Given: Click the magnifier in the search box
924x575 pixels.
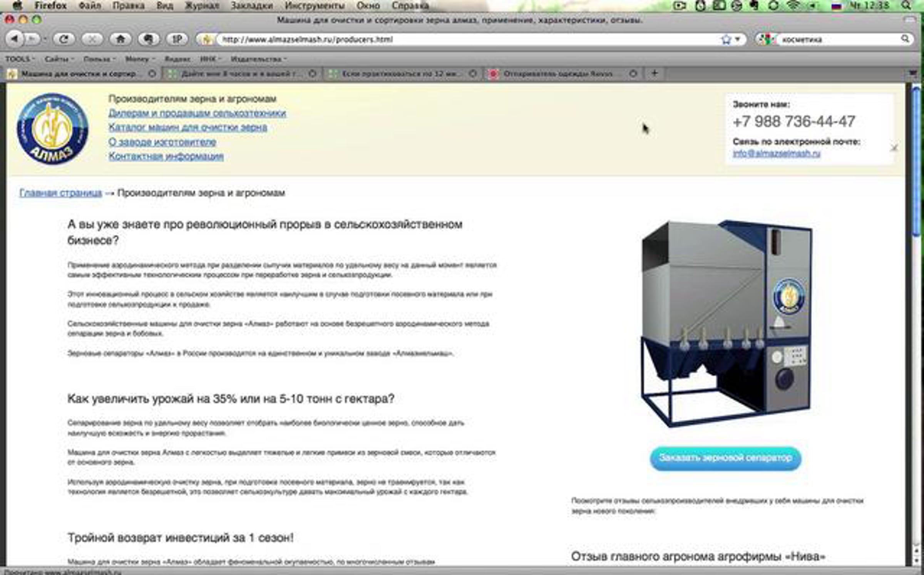Looking at the screenshot, I should pos(905,39).
